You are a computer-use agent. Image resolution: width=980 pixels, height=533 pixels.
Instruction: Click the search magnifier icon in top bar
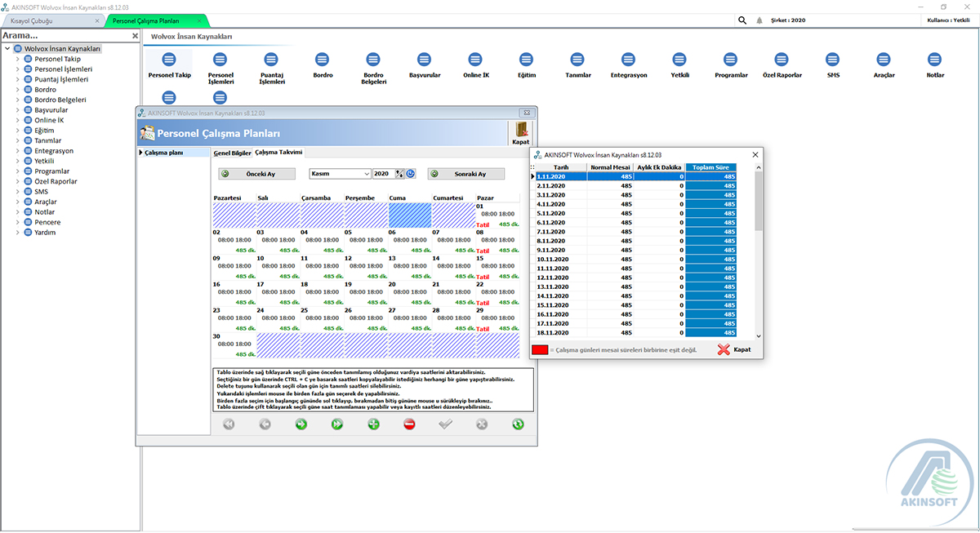tap(742, 20)
